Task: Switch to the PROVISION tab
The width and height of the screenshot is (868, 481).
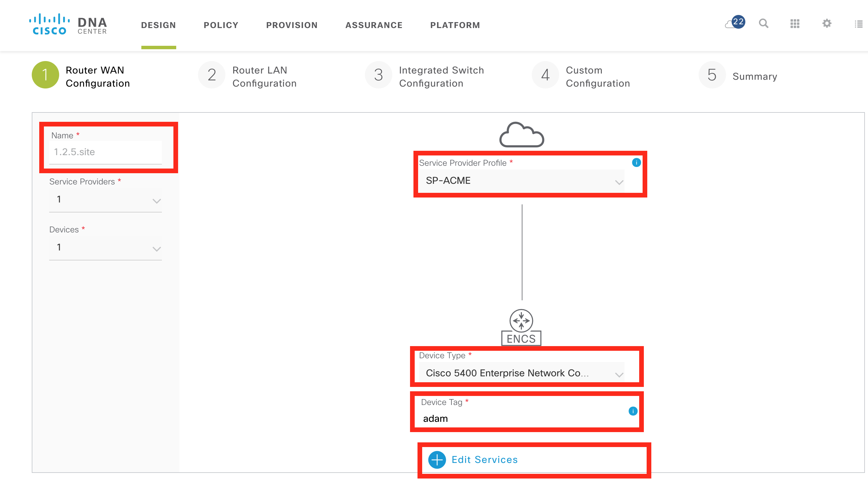Action: (x=292, y=25)
